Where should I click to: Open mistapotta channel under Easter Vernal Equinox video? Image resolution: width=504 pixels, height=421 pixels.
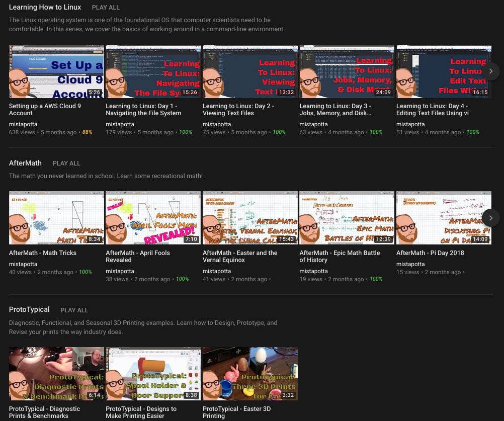coord(217,271)
